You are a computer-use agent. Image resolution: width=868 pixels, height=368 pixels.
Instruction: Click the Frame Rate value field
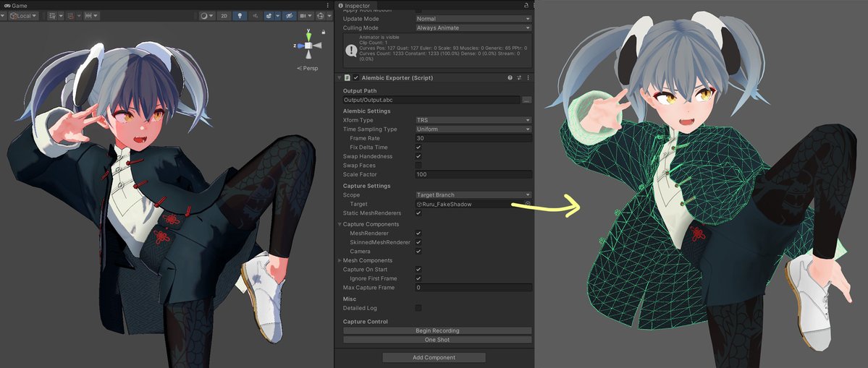473,138
